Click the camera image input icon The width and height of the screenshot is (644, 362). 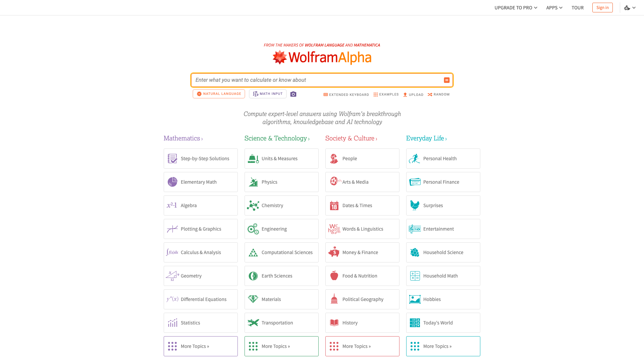[x=293, y=94]
